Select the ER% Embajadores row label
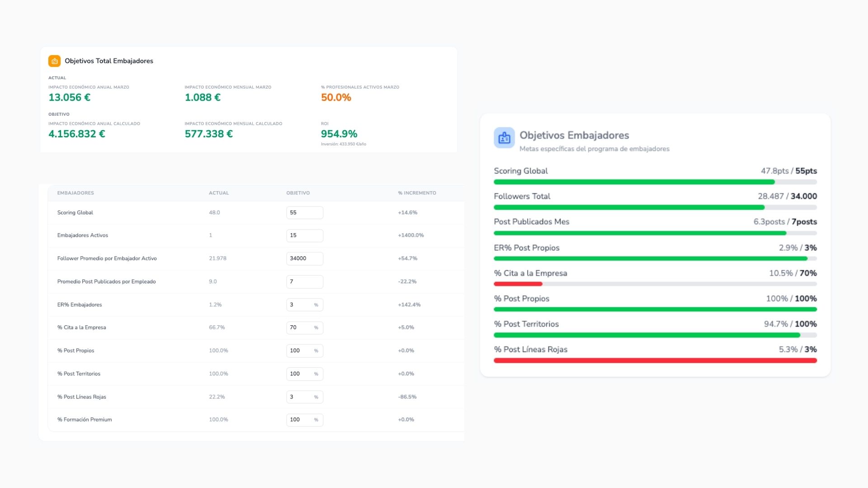This screenshot has height=488, width=868. (80, 305)
